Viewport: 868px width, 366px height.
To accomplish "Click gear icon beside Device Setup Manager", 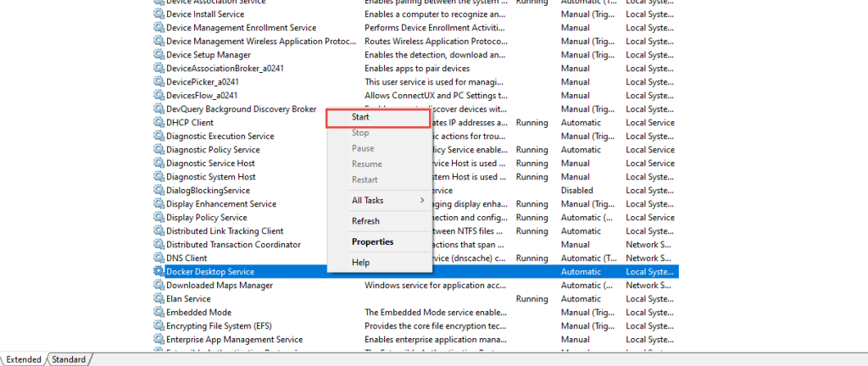I will [159, 55].
